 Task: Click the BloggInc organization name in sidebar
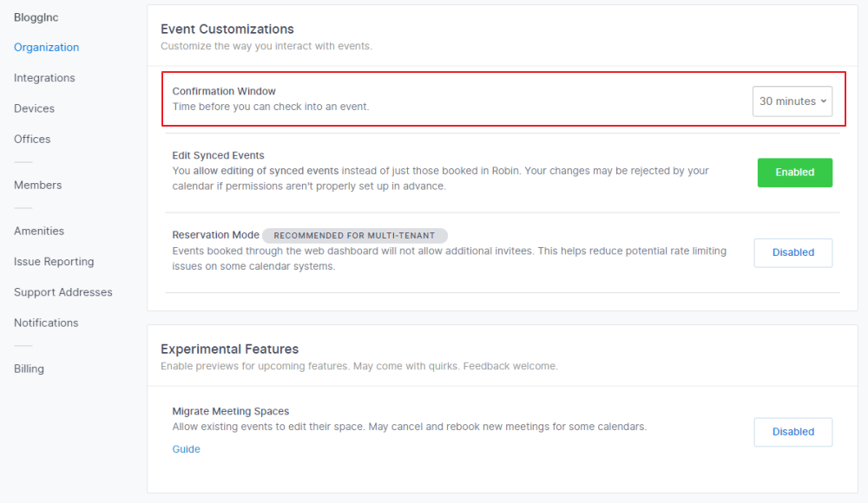[36, 17]
